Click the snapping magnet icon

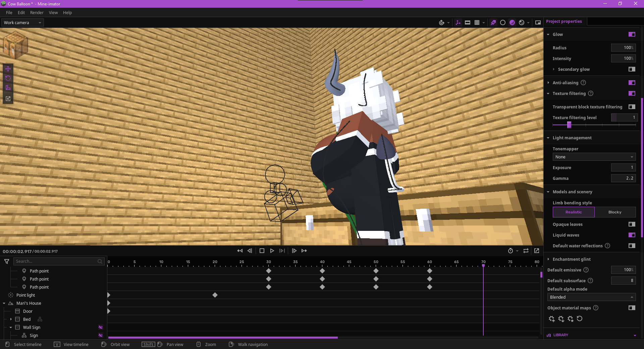click(x=442, y=22)
